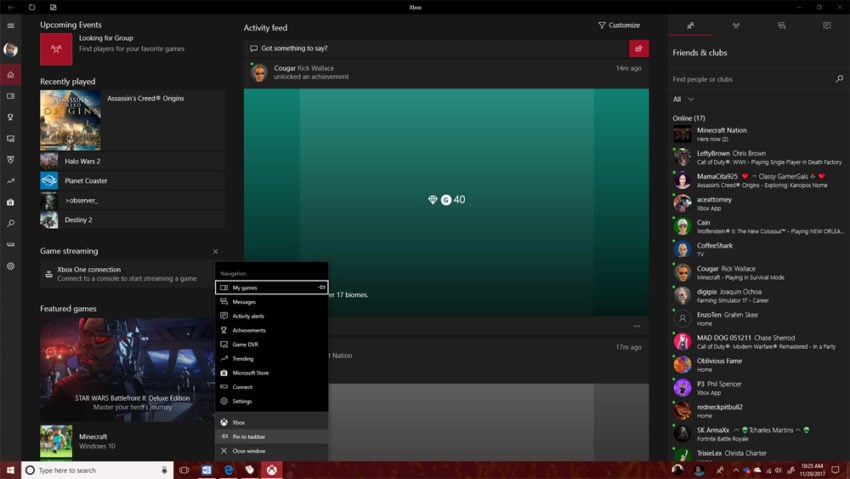Open the Customize filter for Activity feed
This screenshot has height=479, width=850.
619,25
